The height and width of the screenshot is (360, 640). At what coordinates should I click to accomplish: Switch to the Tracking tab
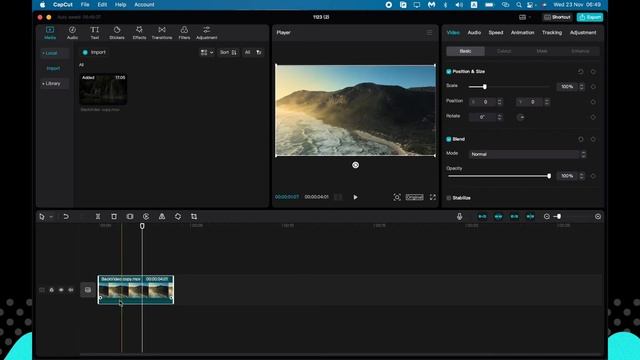click(552, 32)
